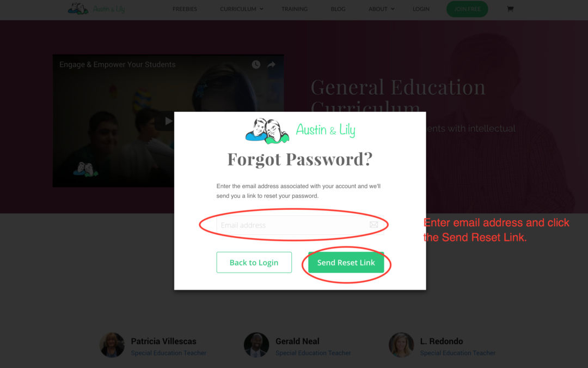The height and width of the screenshot is (368, 588).
Task: Click the Login link in the navigation
Action: (421, 9)
